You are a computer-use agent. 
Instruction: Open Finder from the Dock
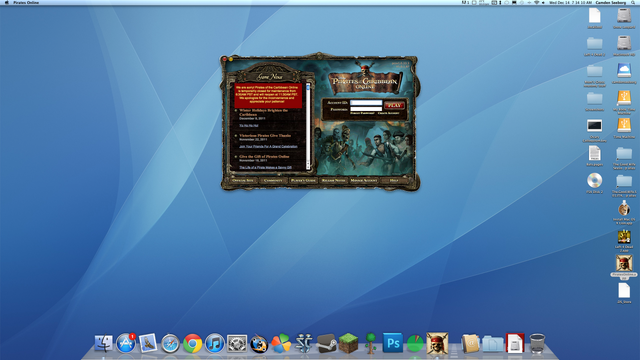(104, 343)
